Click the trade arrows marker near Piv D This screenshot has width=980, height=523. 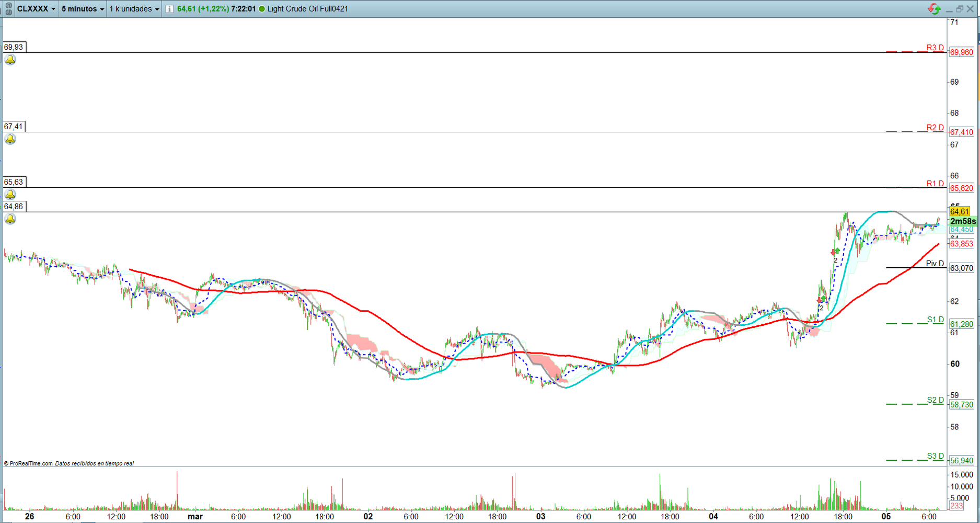[x=835, y=252]
